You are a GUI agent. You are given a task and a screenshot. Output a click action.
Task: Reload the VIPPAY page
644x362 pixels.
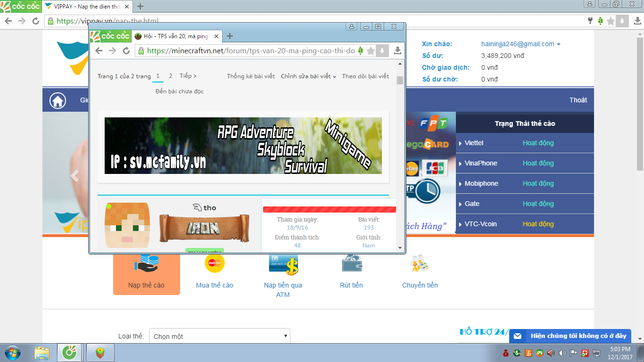35,21
